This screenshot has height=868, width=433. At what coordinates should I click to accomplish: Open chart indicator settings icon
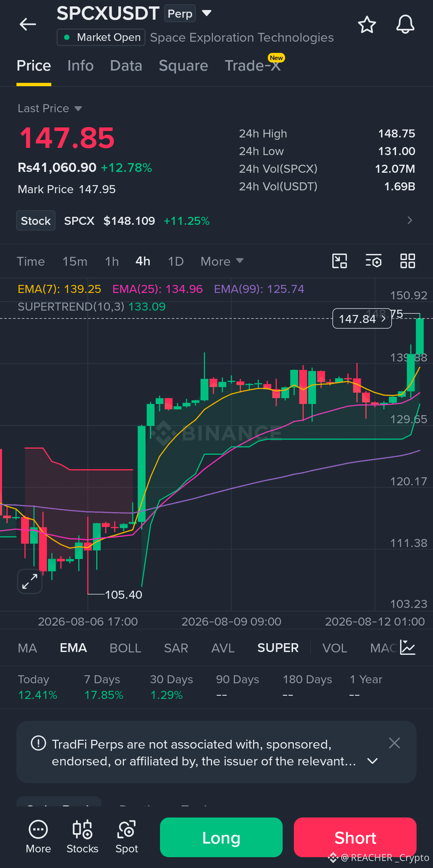point(374,261)
